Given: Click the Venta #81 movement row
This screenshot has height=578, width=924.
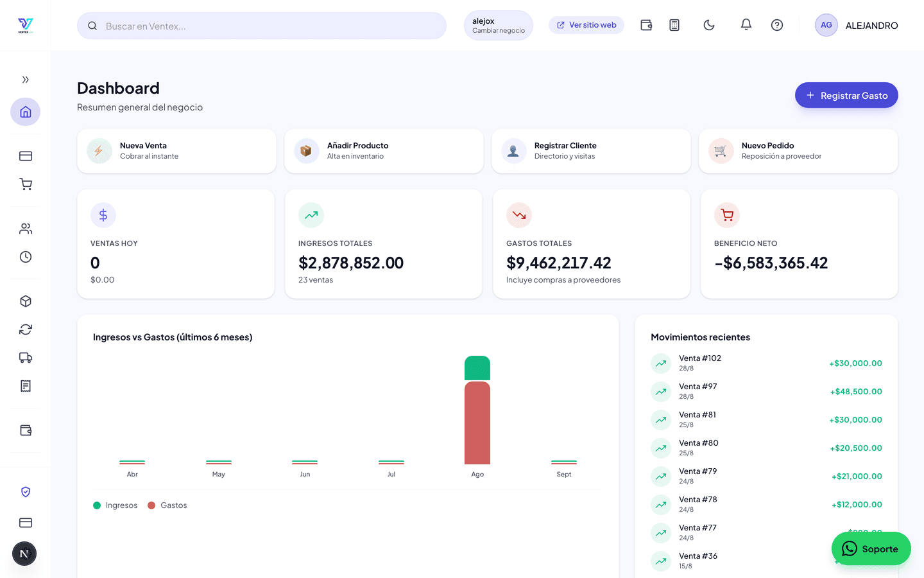Looking at the screenshot, I should 766,420.
